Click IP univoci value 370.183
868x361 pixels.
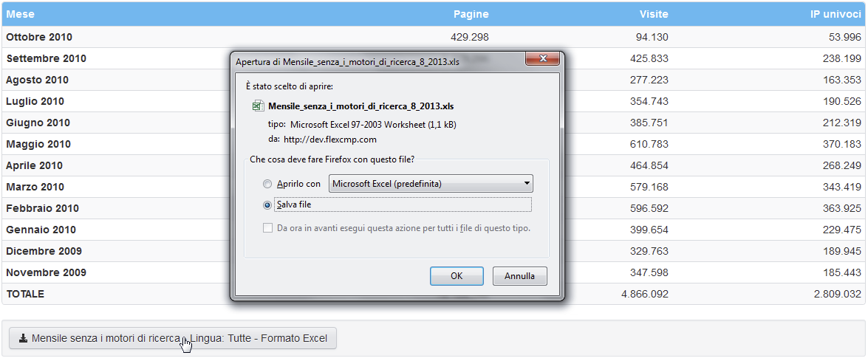(842, 144)
